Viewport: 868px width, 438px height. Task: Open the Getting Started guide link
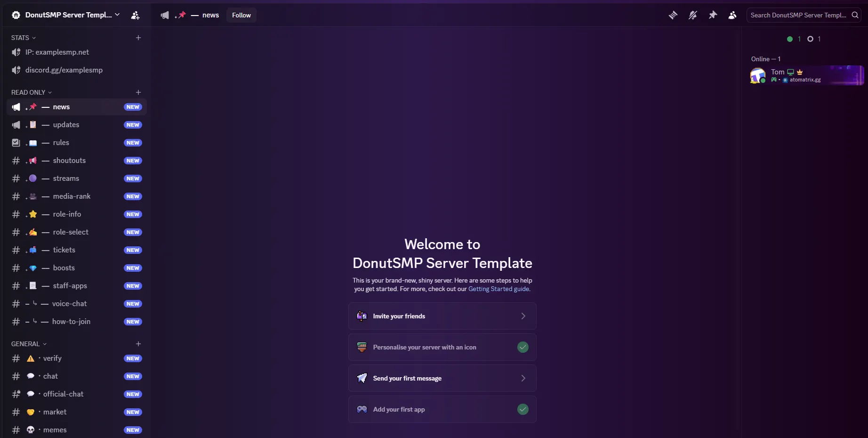(499, 289)
